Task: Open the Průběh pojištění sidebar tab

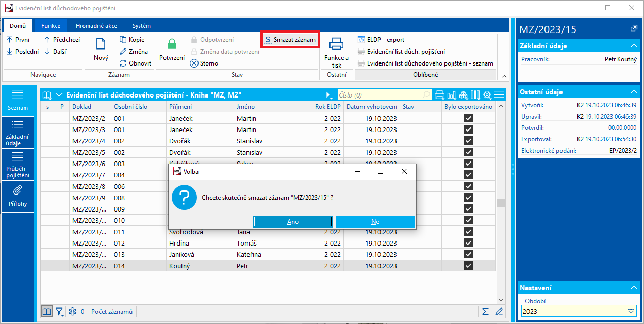Action: (18, 165)
